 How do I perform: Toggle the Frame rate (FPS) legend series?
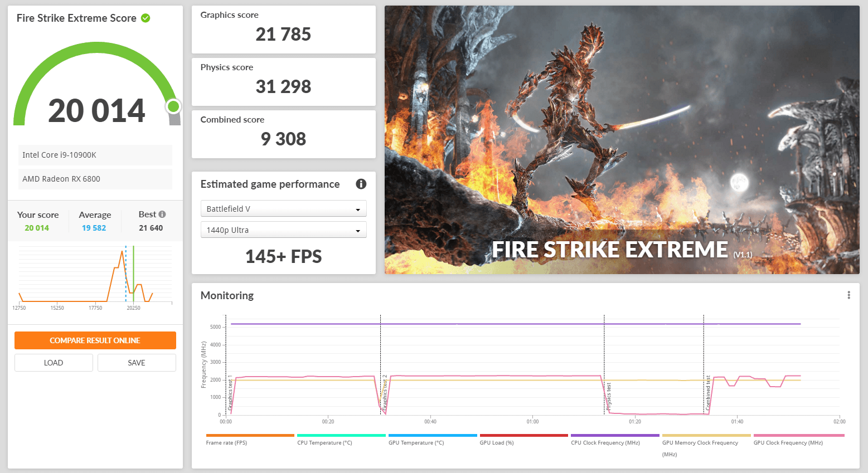click(250, 440)
